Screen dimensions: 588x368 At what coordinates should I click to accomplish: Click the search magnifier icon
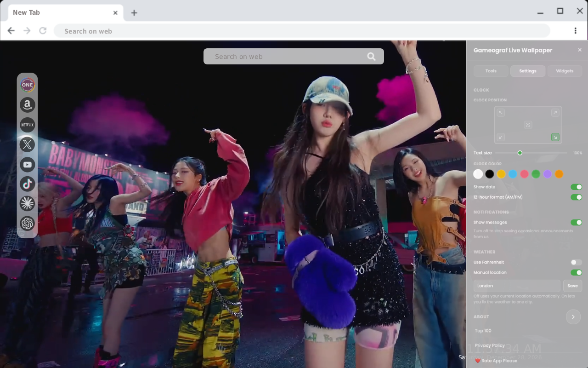pyautogui.click(x=371, y=57)
